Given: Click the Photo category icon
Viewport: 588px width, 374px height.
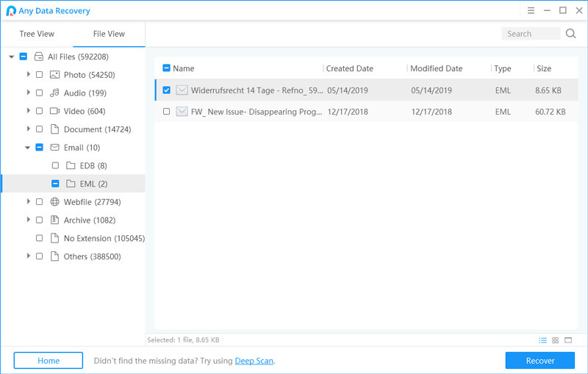Looking at the screenshot, I should click(x=54, y=74).
